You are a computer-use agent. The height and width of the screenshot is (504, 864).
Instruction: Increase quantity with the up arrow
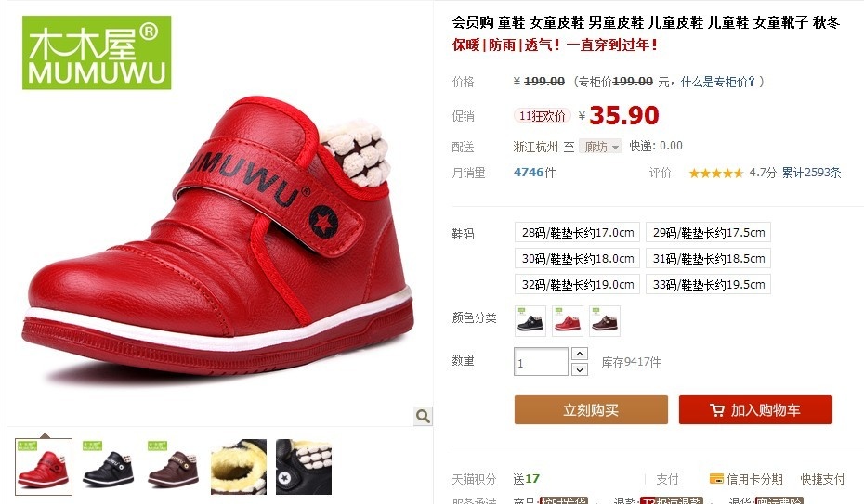pyautogui.click(x=579, y=354)
